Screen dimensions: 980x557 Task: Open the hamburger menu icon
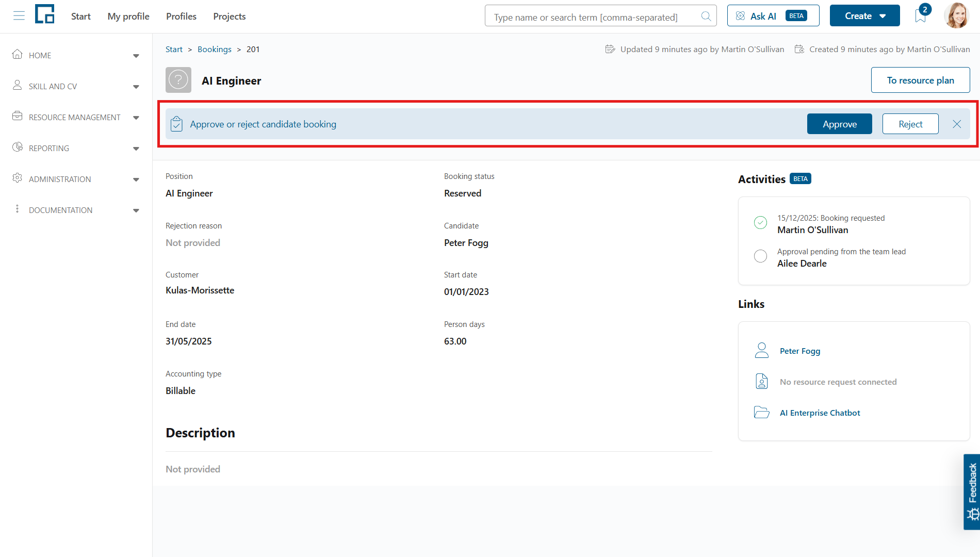19,16
